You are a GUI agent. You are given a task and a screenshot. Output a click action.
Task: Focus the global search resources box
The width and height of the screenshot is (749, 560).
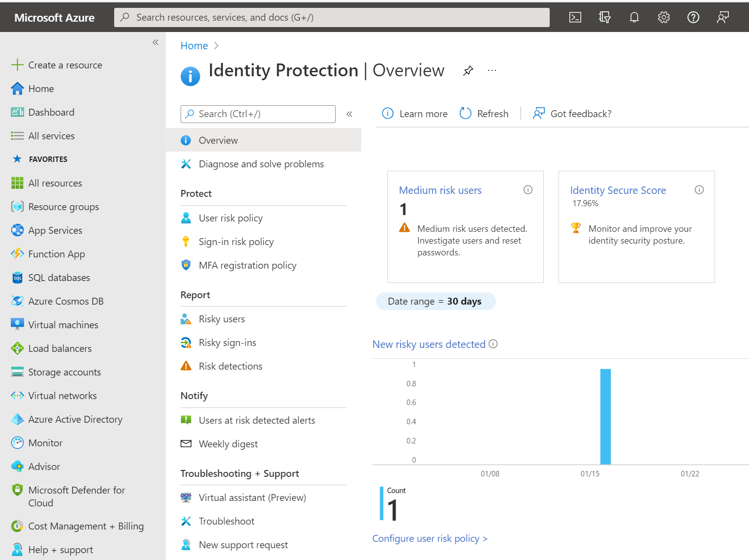(x=332, y=17)
